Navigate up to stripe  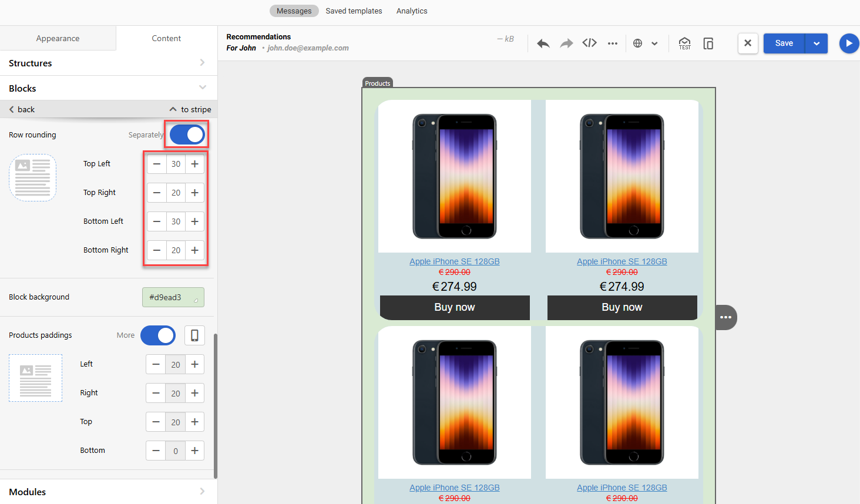click(x=190, y=109)
